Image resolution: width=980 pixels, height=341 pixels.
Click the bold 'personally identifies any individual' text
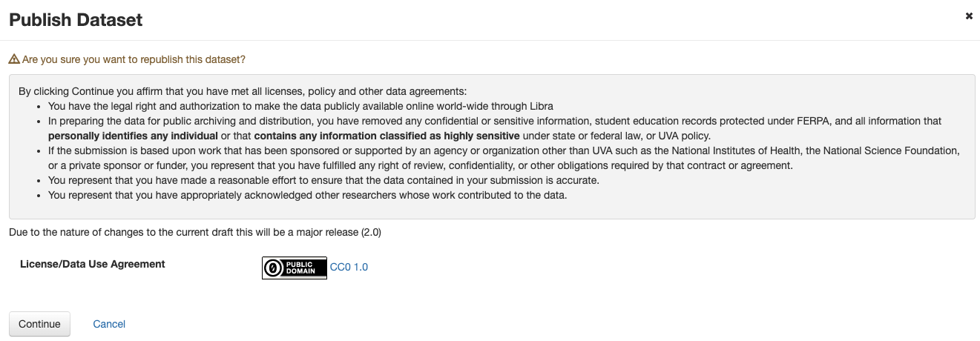(133, 136)
